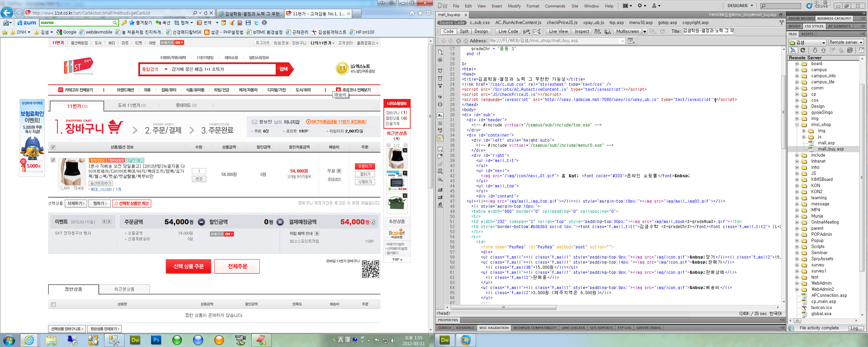Switch to the CSS STYLES panel tab
Image resolution: width=868 pixels, height=347 pixels.
(x=814, y=26)
